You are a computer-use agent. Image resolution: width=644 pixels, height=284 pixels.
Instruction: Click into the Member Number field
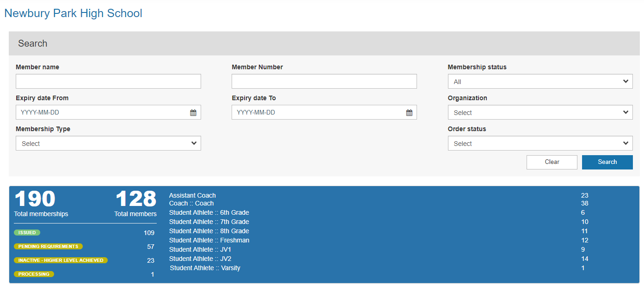click(324, 82)
